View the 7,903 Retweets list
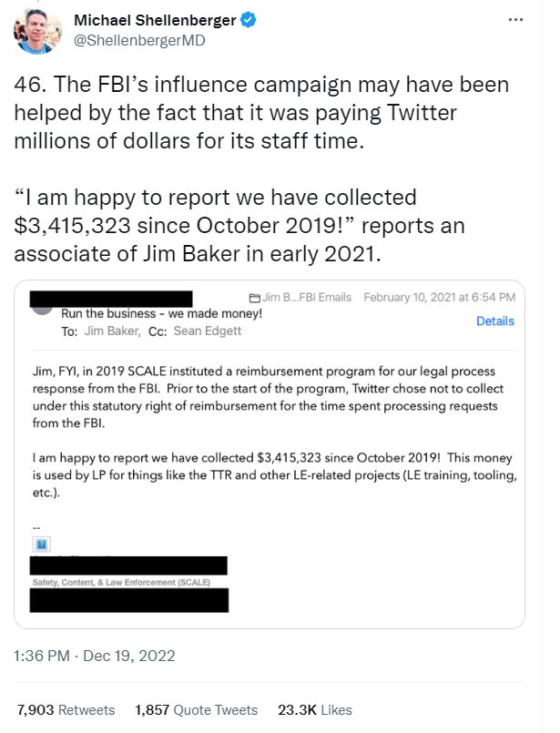Screen dimensions: 560x733 click(x=66, y=709)
